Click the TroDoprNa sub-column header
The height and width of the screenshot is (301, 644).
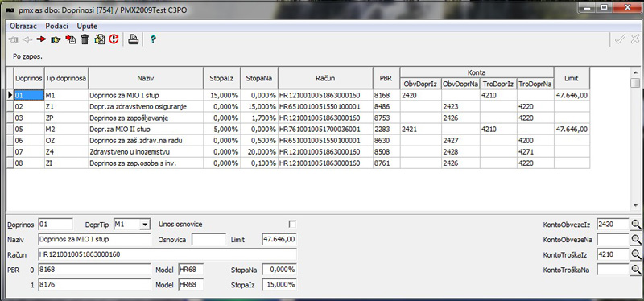click(535, 84)
